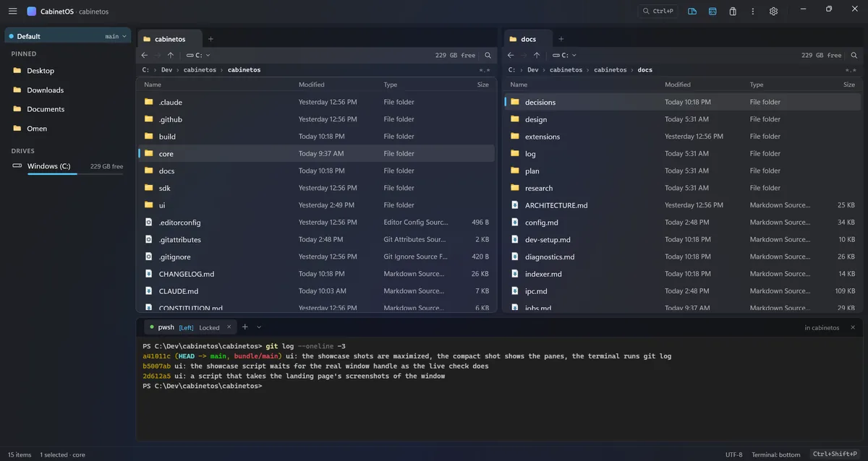868x461 pixels.
Task: Select the dev-setup.md file icon
Action: 515,239
